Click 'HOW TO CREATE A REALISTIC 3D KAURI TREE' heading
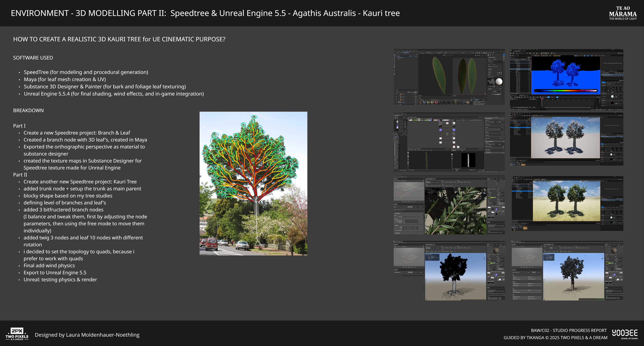 119,39
